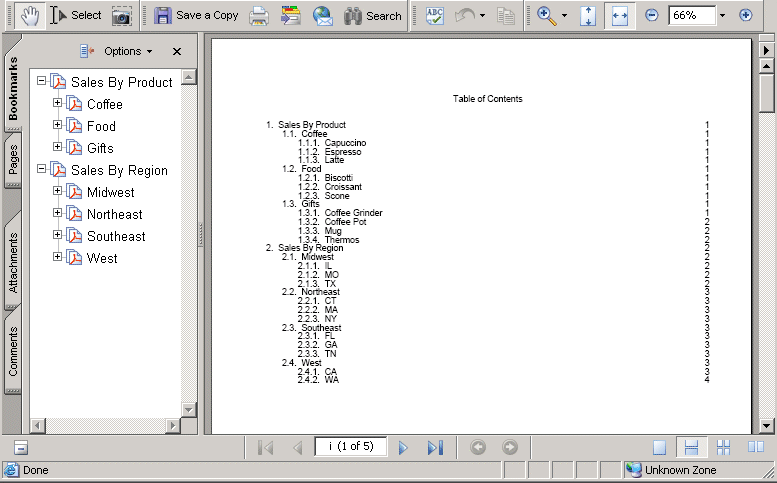Click the Fit Width icon

point(619,16)
